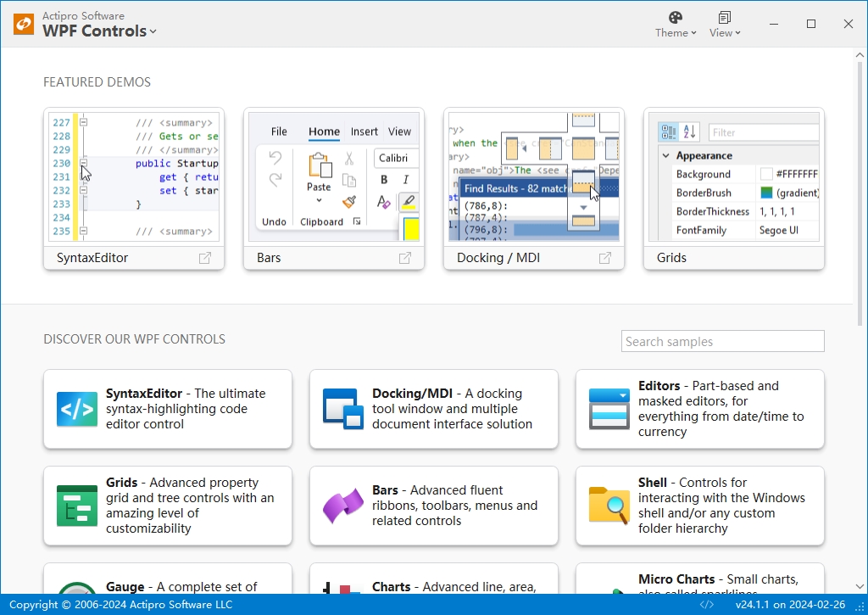Select the Grids featured demo thumbnail
The height and width of the screenshot is (615, 868).
(733, 176)
